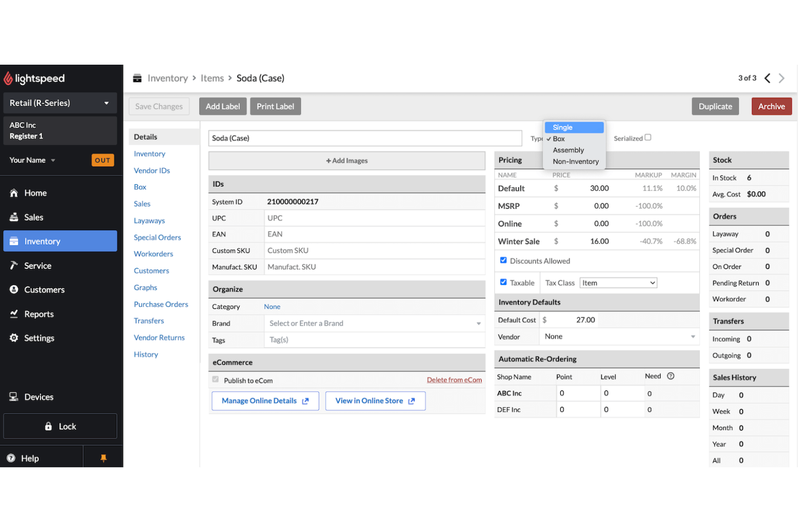
Task: Open the Brand selection dropdown
Action: pos(375,323)
